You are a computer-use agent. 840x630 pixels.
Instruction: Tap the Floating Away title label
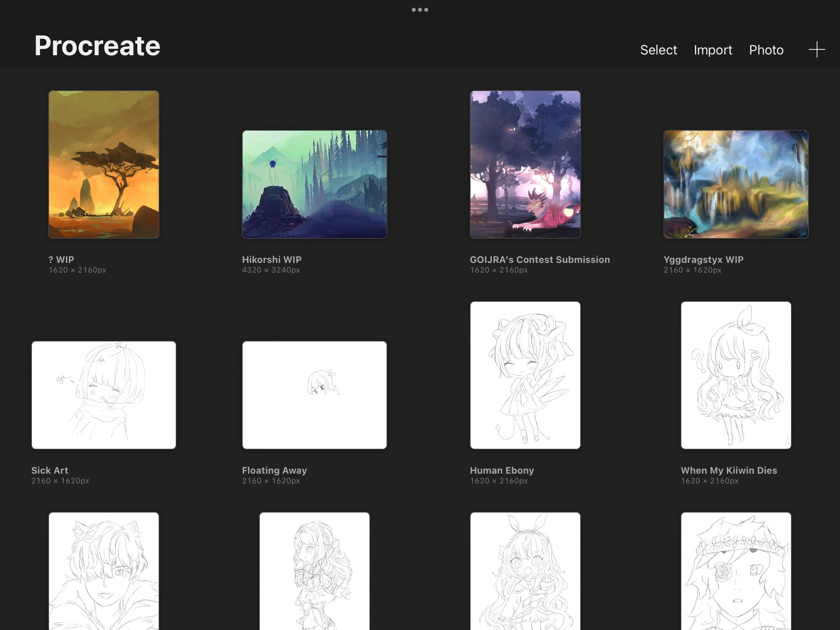(x=274, y=470)
